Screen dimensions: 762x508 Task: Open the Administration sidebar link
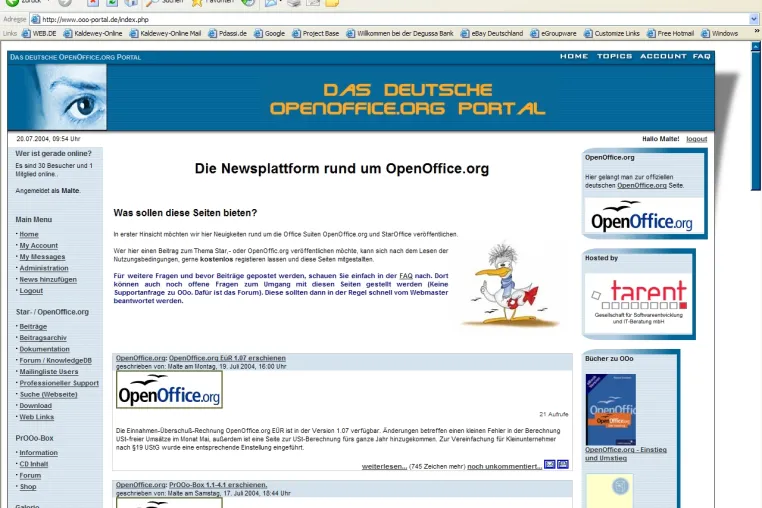[x=44, y=268]
